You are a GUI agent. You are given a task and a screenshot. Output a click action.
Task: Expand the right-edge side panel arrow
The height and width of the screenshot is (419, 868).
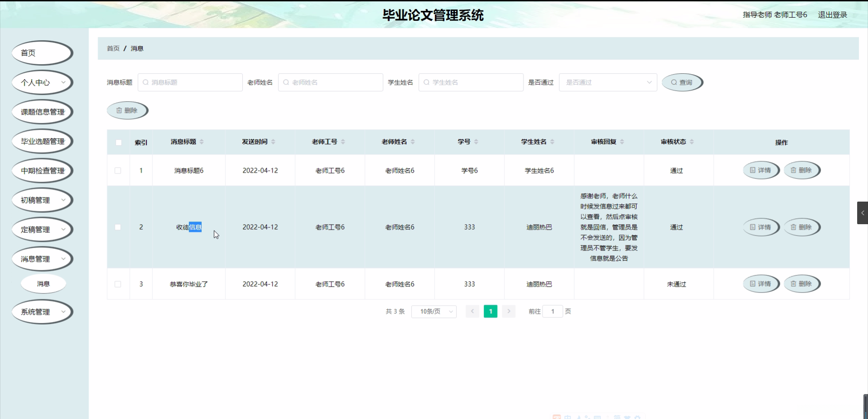coord(862,213)
